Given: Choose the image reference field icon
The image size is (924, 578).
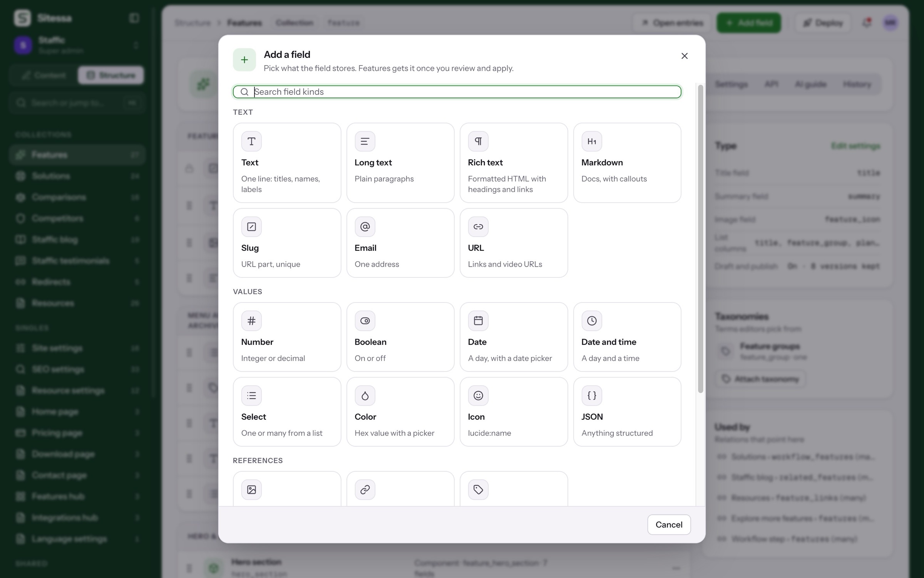Looking at the screenshot, I should [x=251, y=490].
